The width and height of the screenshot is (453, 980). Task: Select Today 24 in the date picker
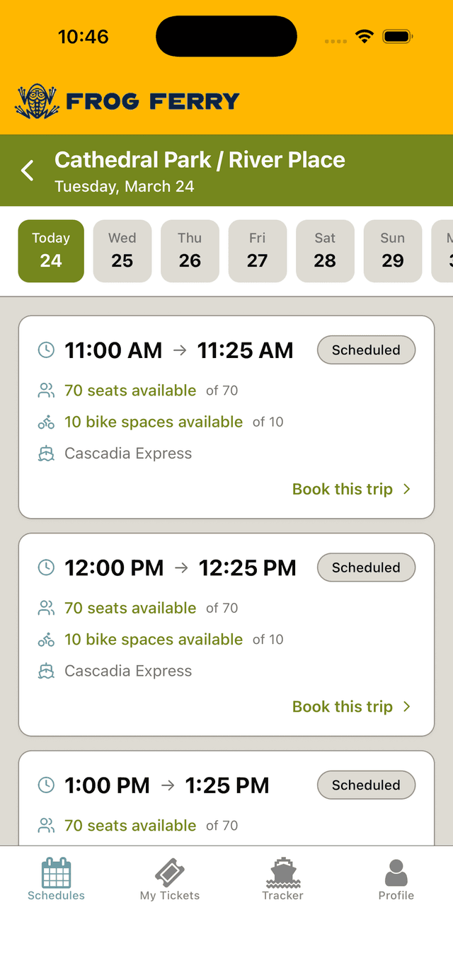pyautogui.click(x=50, y=250)
